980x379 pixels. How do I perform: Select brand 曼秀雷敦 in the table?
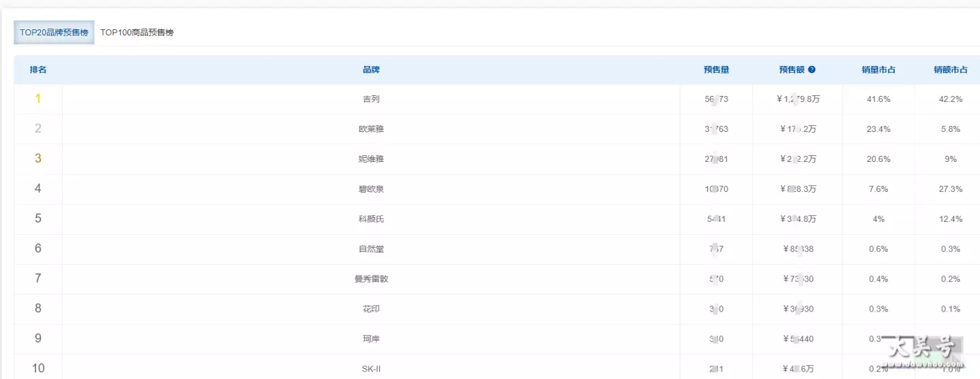point(371,279)
